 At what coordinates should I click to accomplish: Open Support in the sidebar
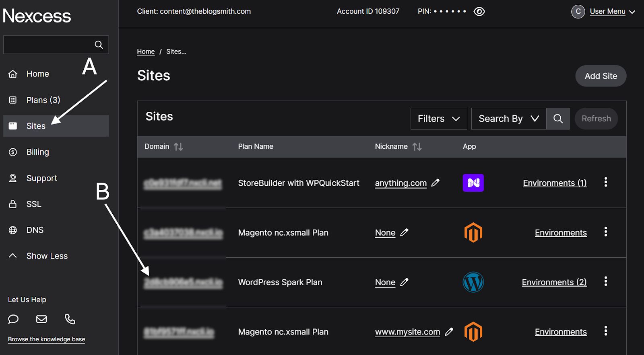41,178
